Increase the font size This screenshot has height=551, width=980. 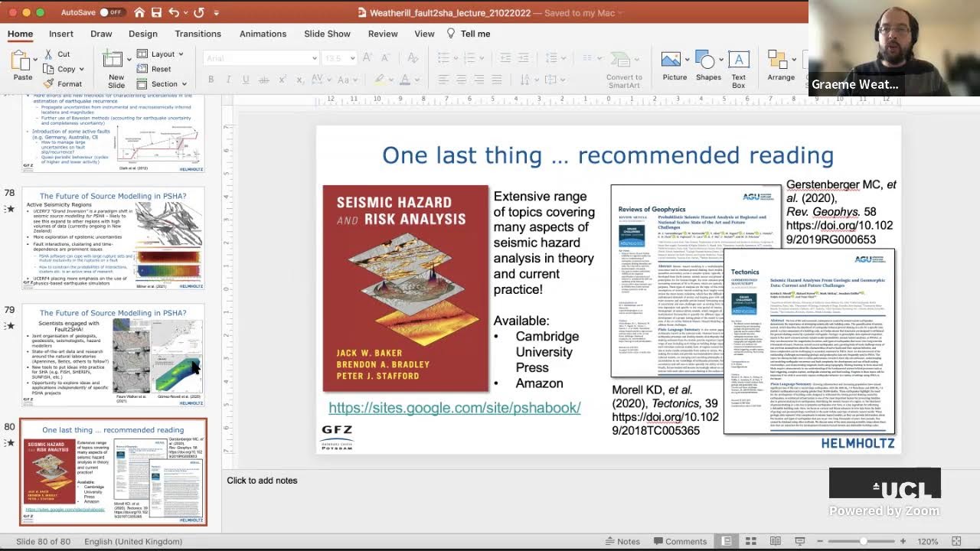click(367, 58)
